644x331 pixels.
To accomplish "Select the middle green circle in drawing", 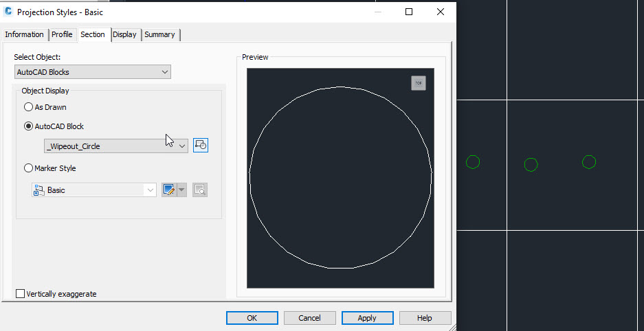I will click(531, 165).
